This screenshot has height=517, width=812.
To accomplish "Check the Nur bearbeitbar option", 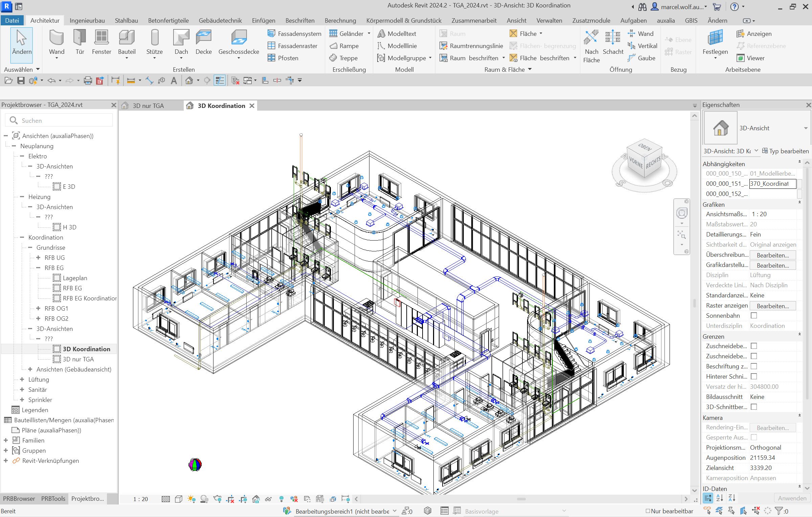I will tap(648, 511).
